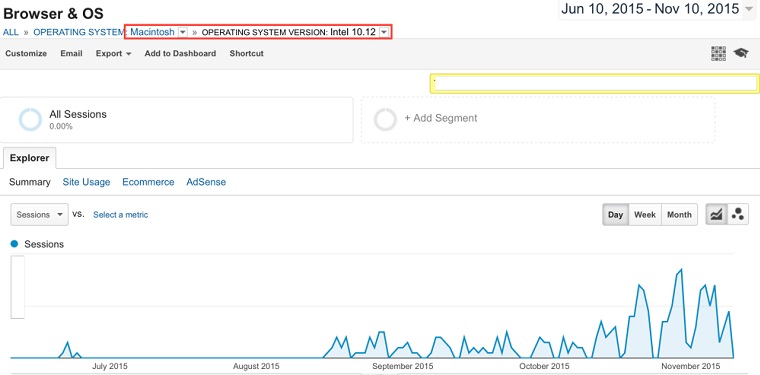Switch to AdSense view
Screen dimensions: 760x375
point(206,182)
